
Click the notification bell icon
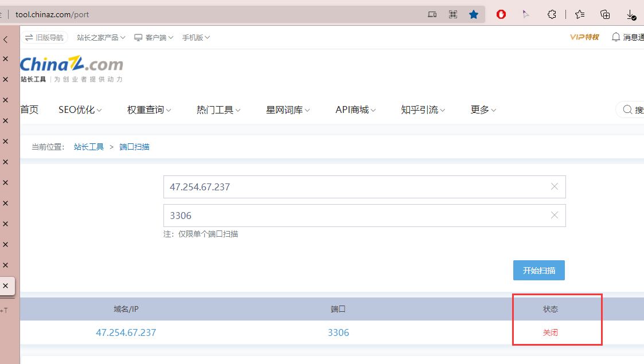[x=616, y=37]
